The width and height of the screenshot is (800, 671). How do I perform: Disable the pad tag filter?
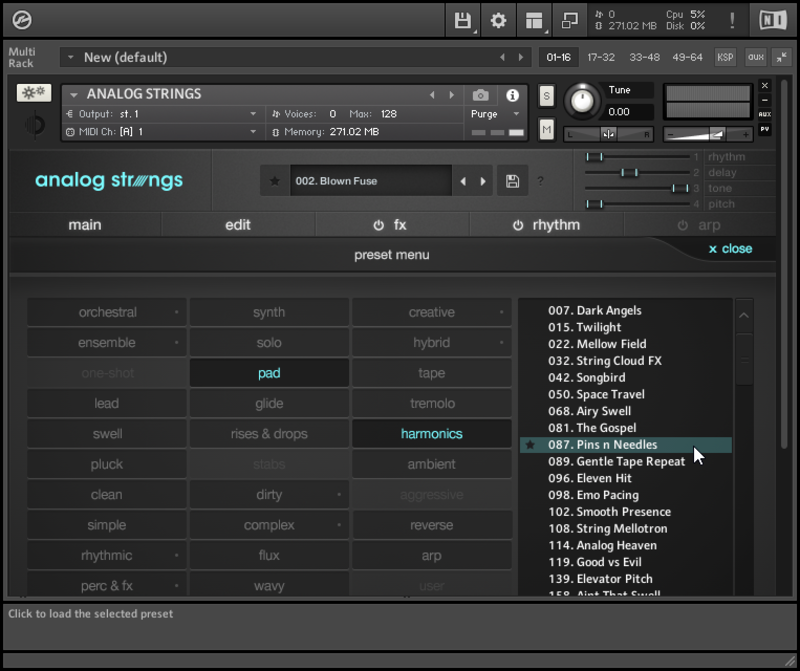[269, 373]
